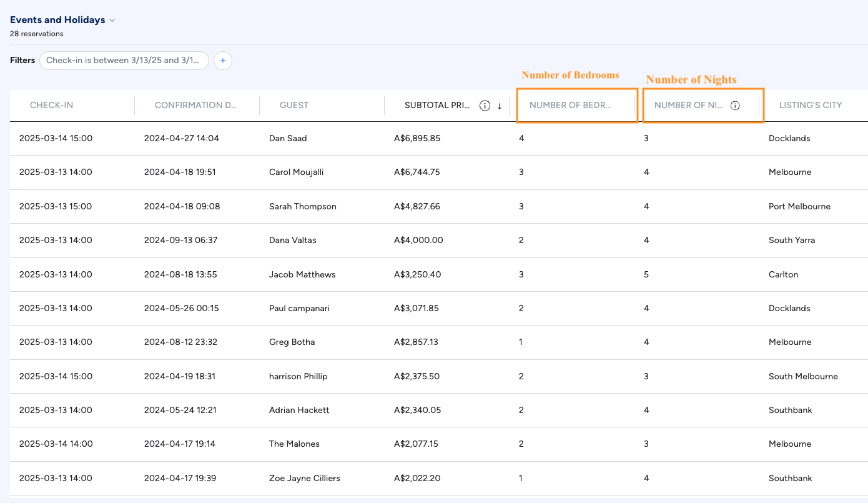Click the descending sort arrow on Subtotal Price
This screenshot has width=868, height=503.
pos(500,106)
